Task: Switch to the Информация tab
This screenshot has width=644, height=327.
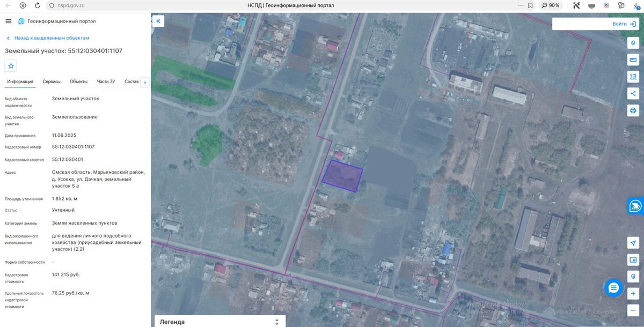Action: click(20, 81)
